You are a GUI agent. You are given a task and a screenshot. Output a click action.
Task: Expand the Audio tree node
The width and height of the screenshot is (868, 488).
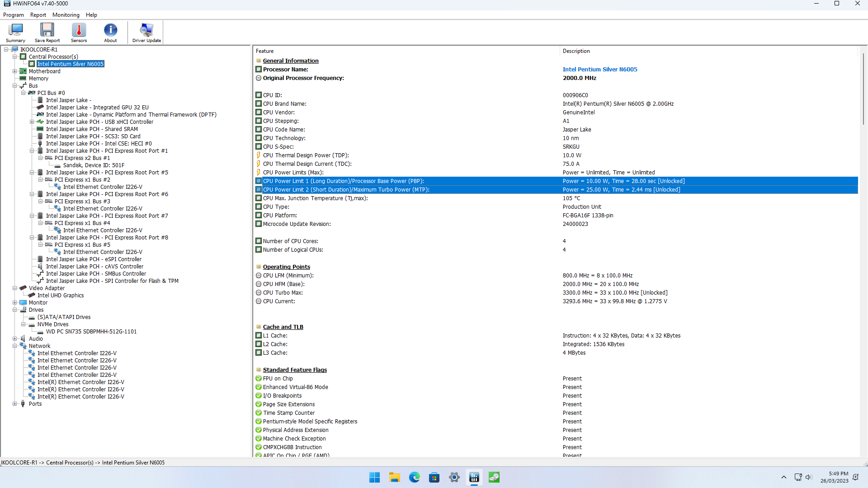coord(15,339)
